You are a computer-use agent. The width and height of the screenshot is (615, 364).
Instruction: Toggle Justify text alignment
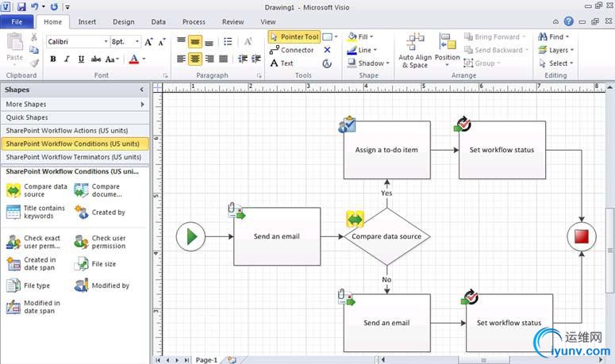point(223,59)
